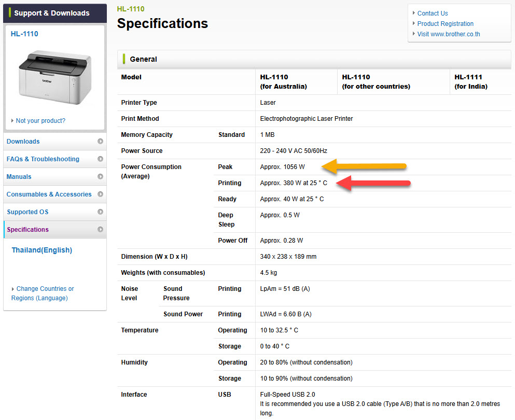Image resolution: width=515 pixels, height=420 pixels.
Task: Click the HL-1111 (for India) column header
Action: pyautogui.click(x=471, y=82)
